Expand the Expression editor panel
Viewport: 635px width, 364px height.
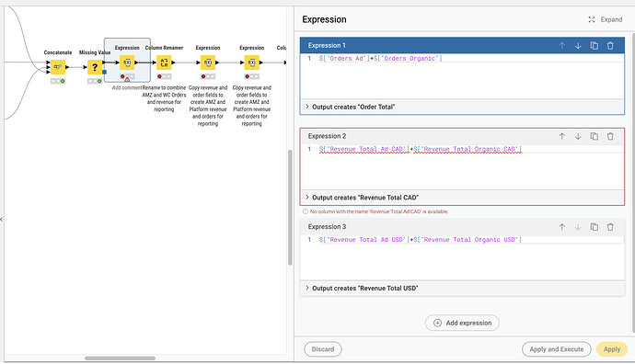(x=605, y=19)
